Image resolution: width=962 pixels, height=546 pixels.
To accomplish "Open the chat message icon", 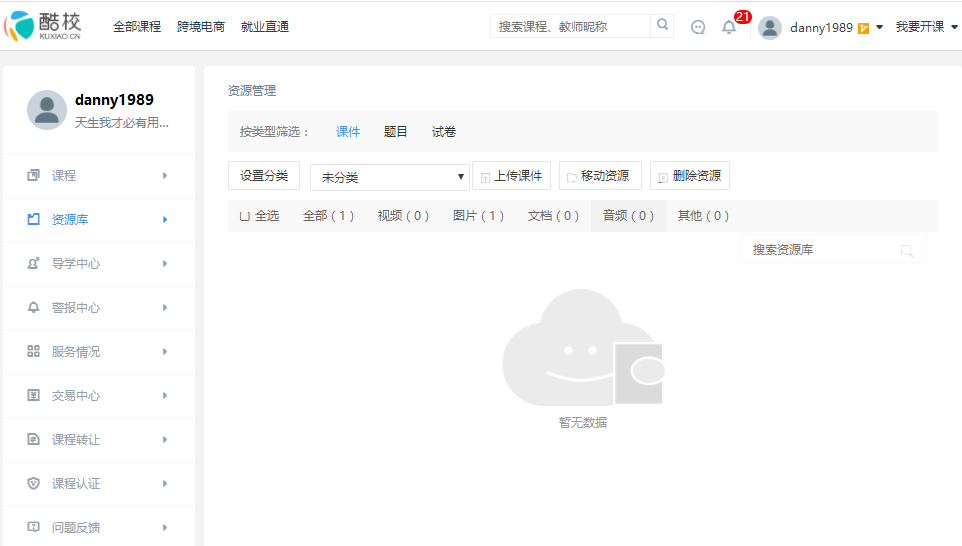I will pyautogui.click(x=698, y=27).
